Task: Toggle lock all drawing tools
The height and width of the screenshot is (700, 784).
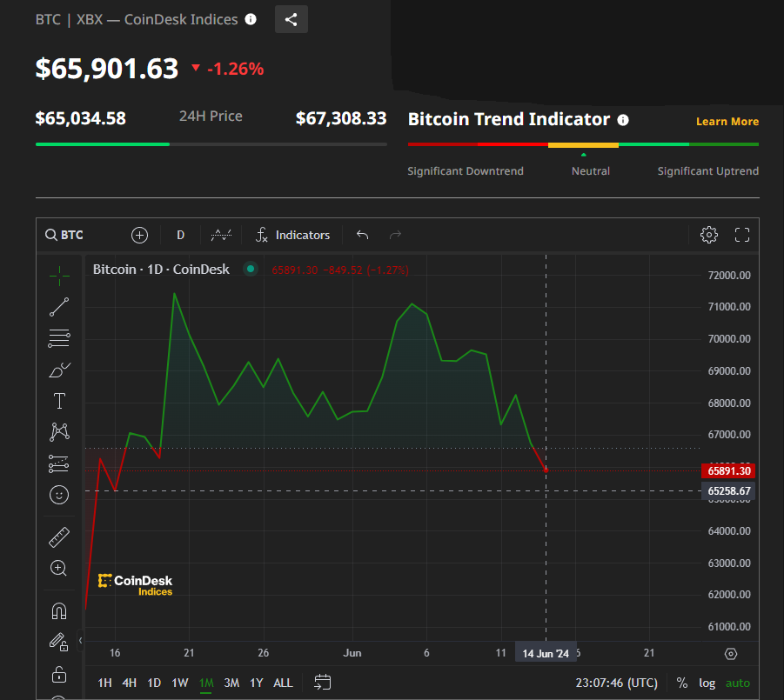Action: [59, 675]
